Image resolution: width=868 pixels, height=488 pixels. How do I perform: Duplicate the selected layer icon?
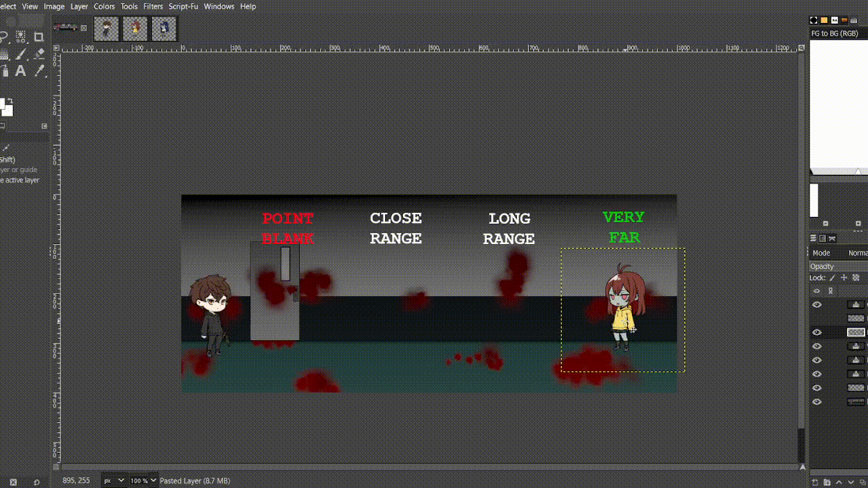tap(863, 482)
